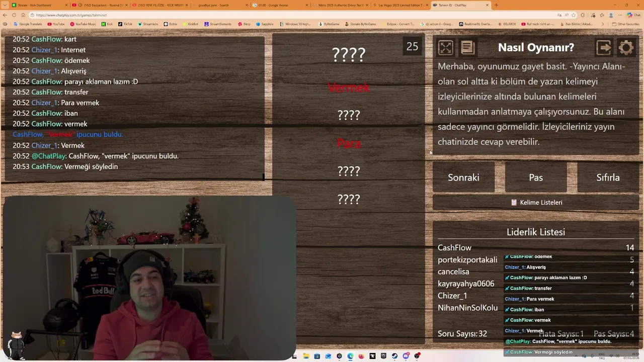Click the exit arrow icon beside settings
The image size is (644, 362).
click(x=604, y=47)
